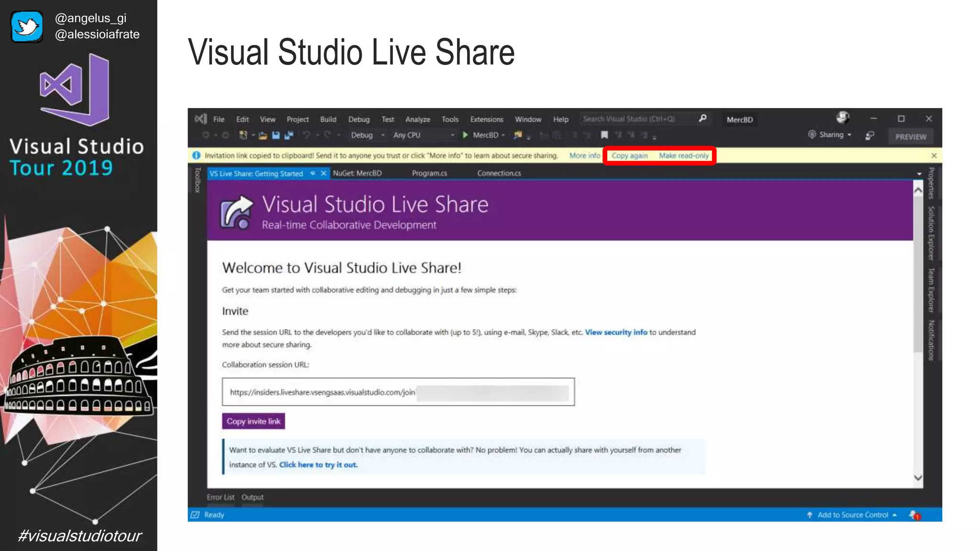Switch to the Connection.cs tab

499,173
